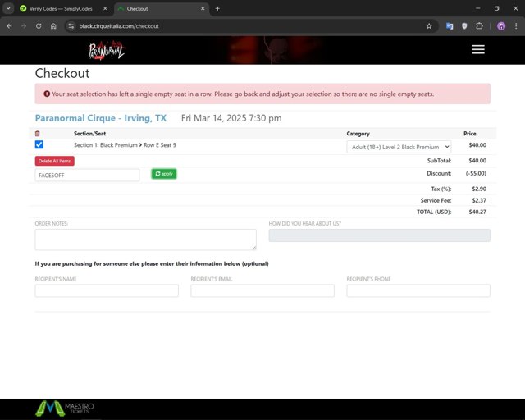Open the hamburger menu icon

point(478,49)
